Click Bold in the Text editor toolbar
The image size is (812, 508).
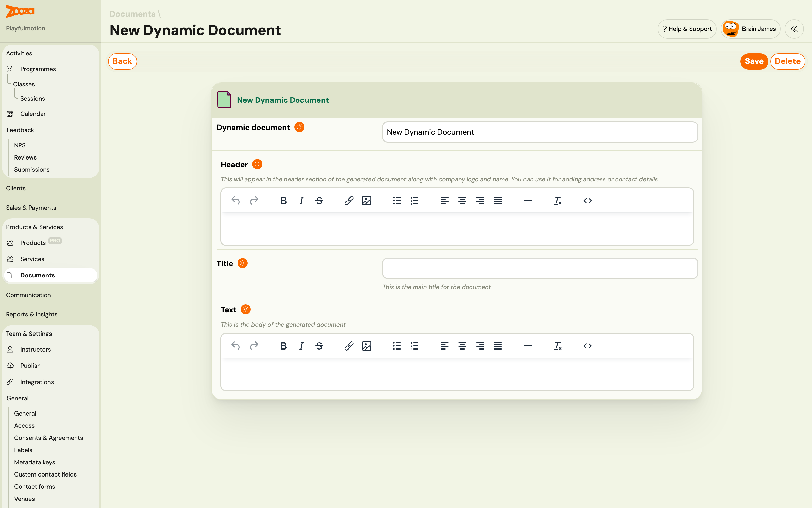click(283, 346)
